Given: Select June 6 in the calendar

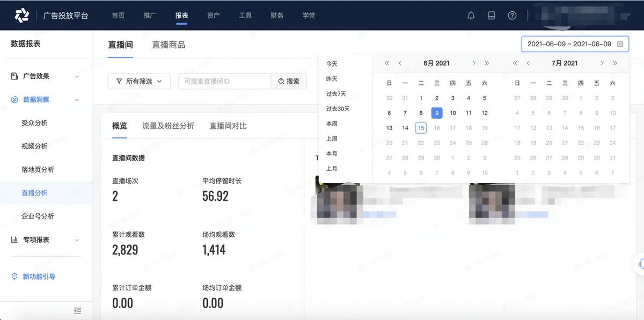Looking at the screenshot, I should 389,113.
